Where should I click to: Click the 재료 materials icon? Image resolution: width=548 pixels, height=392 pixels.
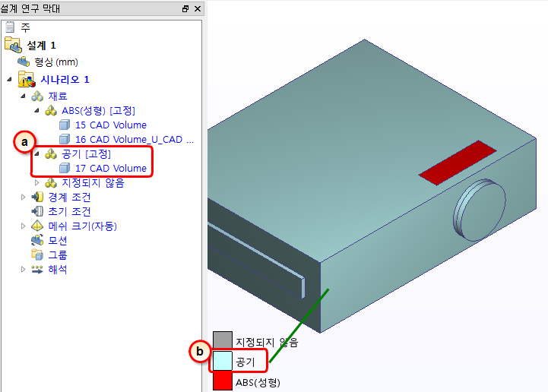click(37, 96)
